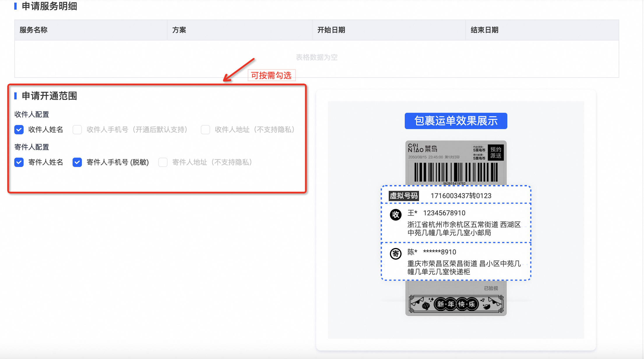Toggle the 收件人地址 checkbox

coord(205,130)
